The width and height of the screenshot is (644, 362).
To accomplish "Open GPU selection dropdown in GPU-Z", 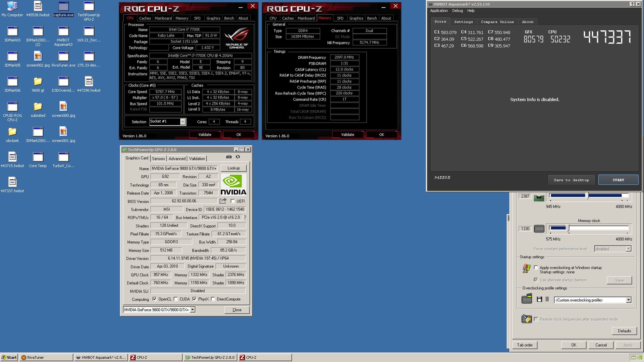I will pyautogui.click(x=193, y=310).
